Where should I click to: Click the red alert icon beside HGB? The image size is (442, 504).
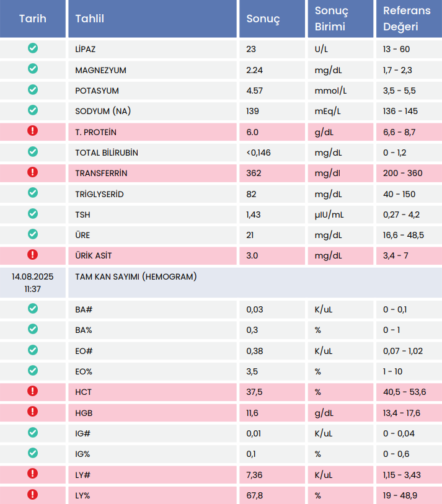[33, 412]
